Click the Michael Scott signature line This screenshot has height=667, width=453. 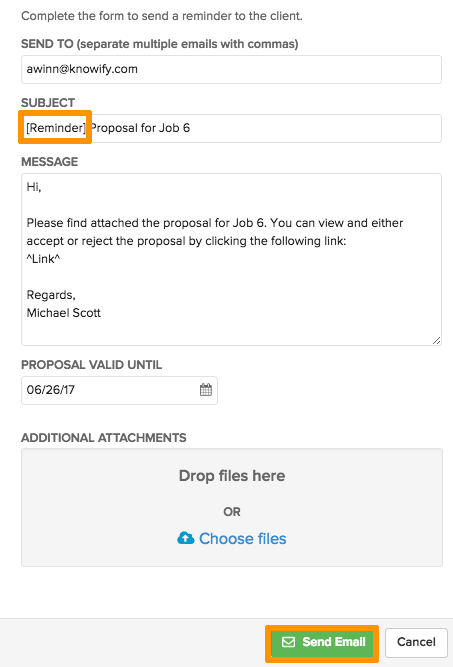pyautogui.click(x=64, y=313)
